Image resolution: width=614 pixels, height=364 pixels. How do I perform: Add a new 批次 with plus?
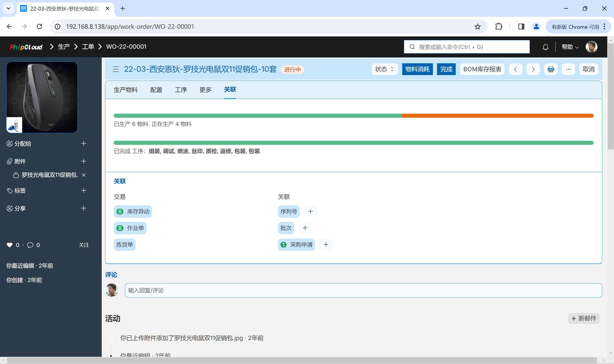click(305, 228)
